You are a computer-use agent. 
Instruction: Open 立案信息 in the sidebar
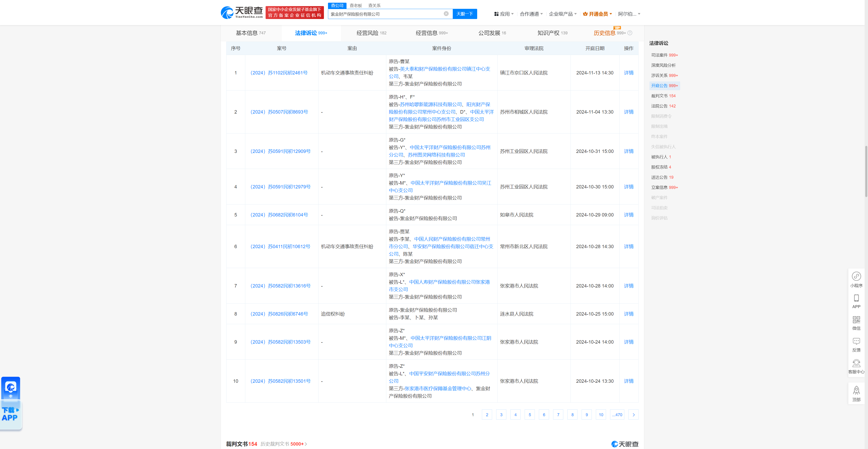(664, 187)
